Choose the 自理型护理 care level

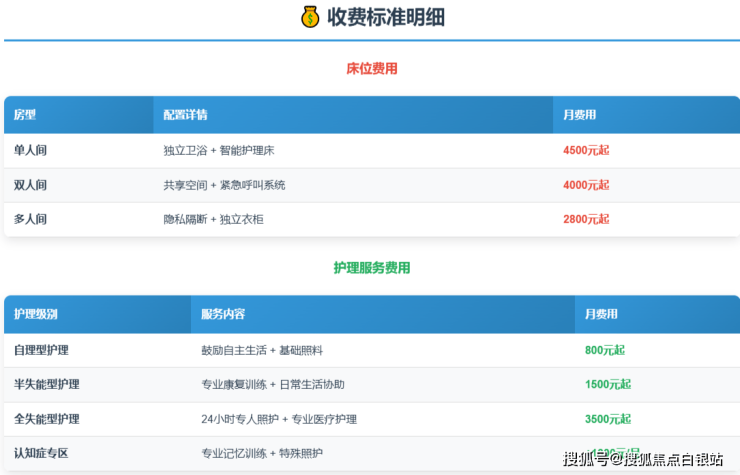[x=41, y=350]
